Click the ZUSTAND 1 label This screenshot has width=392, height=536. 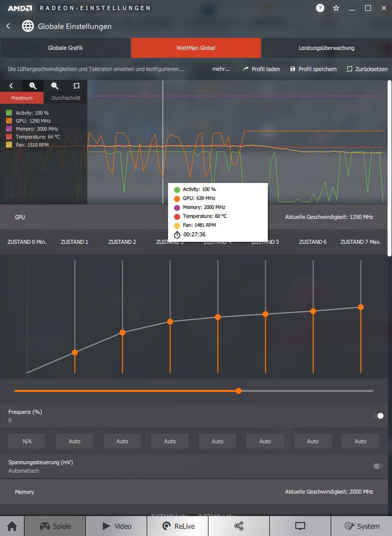pos(75,242)
